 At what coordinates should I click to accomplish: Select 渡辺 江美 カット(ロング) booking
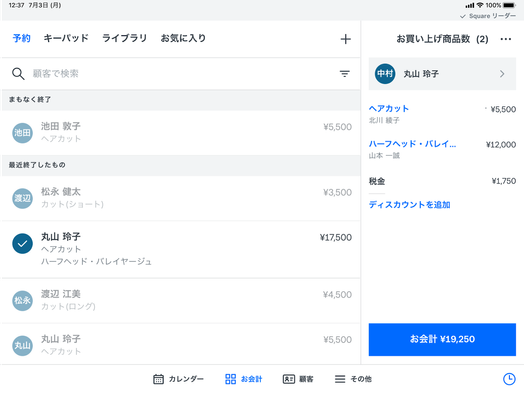(181, 300)
